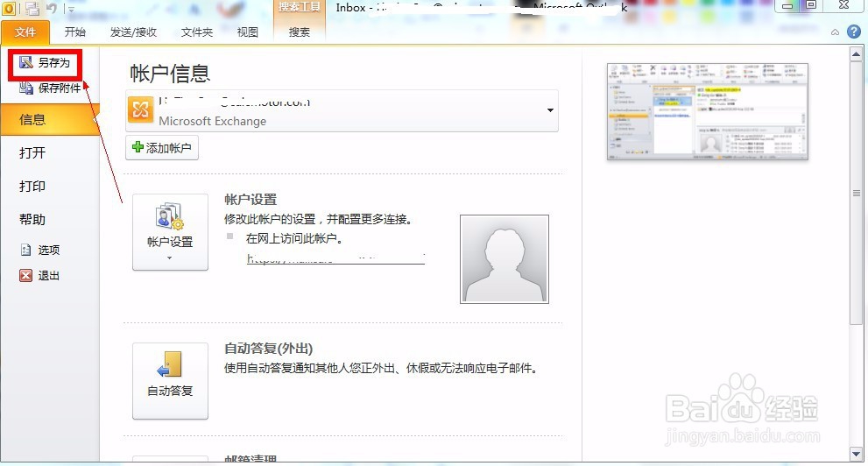Click the save icon in quick access toolbar
The height and width of the screenshot is (466, 868).
32,8
